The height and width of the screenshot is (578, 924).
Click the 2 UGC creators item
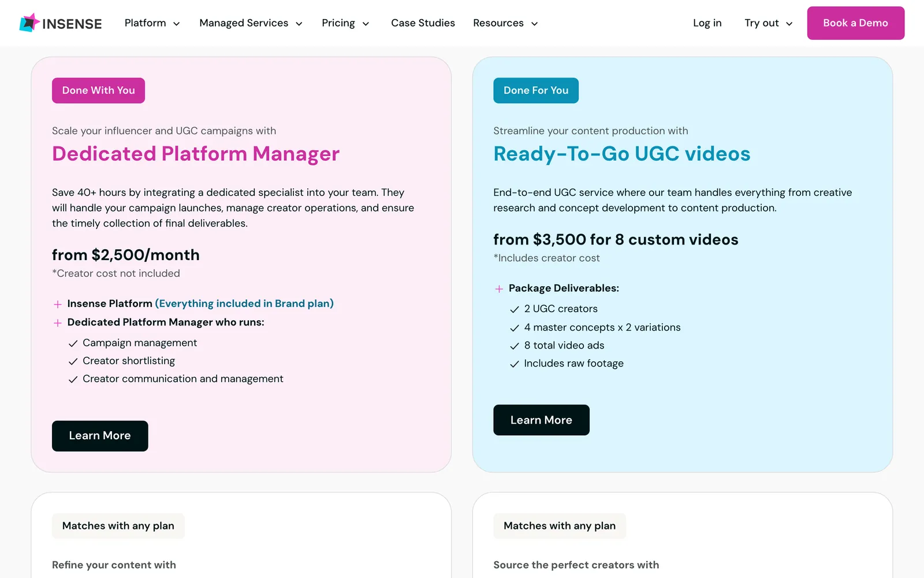561,309
